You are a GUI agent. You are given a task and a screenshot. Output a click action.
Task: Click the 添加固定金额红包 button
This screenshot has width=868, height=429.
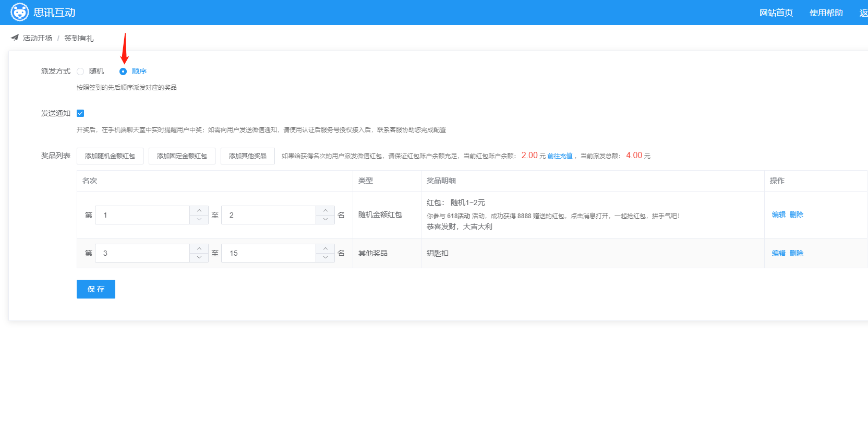pyautogui.click(x=182, y=156)
